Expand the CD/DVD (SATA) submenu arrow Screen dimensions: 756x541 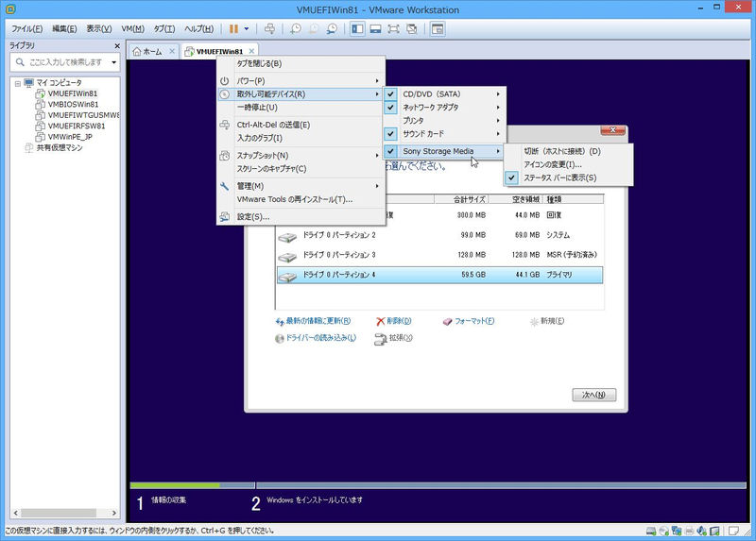click(498, 94)
